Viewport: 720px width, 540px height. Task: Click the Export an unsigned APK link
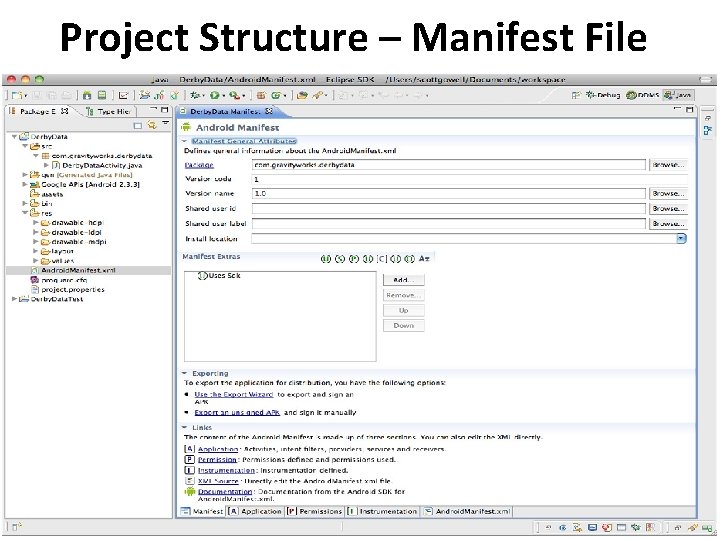[x=237, y=412]
